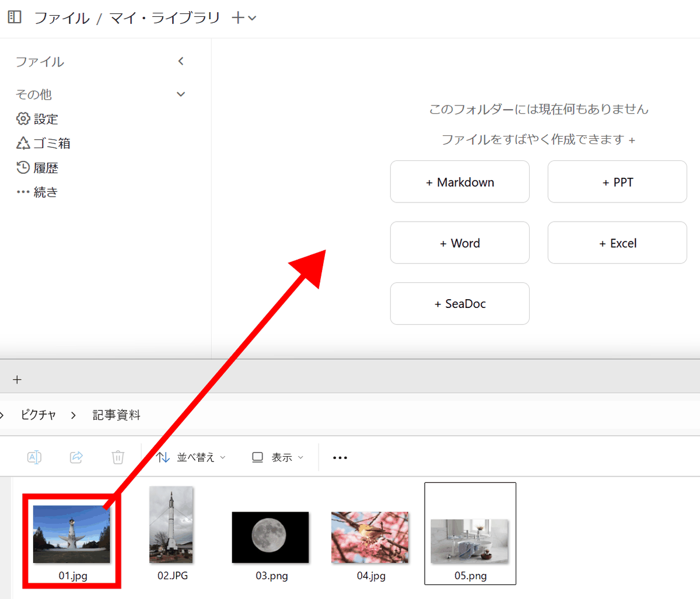The width and height of the screenshot is (700, 599).
Task: Open the 並べ替え sort dropdown
Action: [x=191, y=457]
